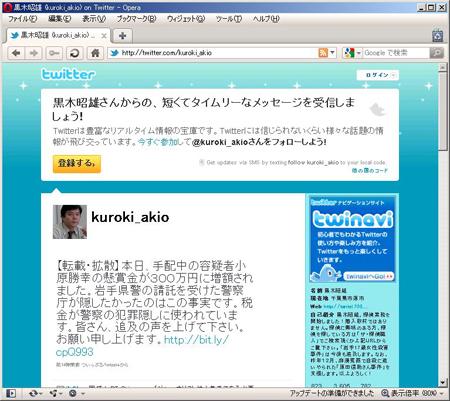Click kuroki_akio profile photo thumbnail
The height and width of the screenshot is (401, 450).
pyautogui.click(x=70, y=222)
